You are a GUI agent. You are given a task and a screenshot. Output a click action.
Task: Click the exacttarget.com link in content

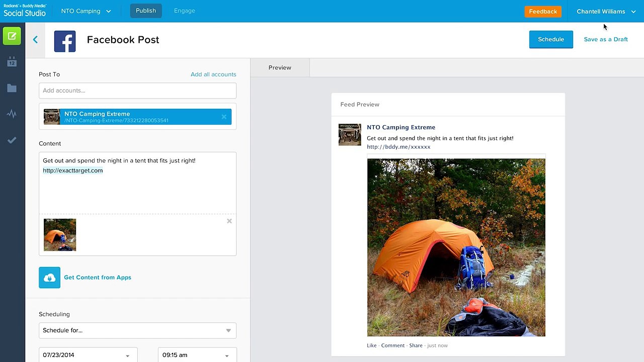(72, 170)
